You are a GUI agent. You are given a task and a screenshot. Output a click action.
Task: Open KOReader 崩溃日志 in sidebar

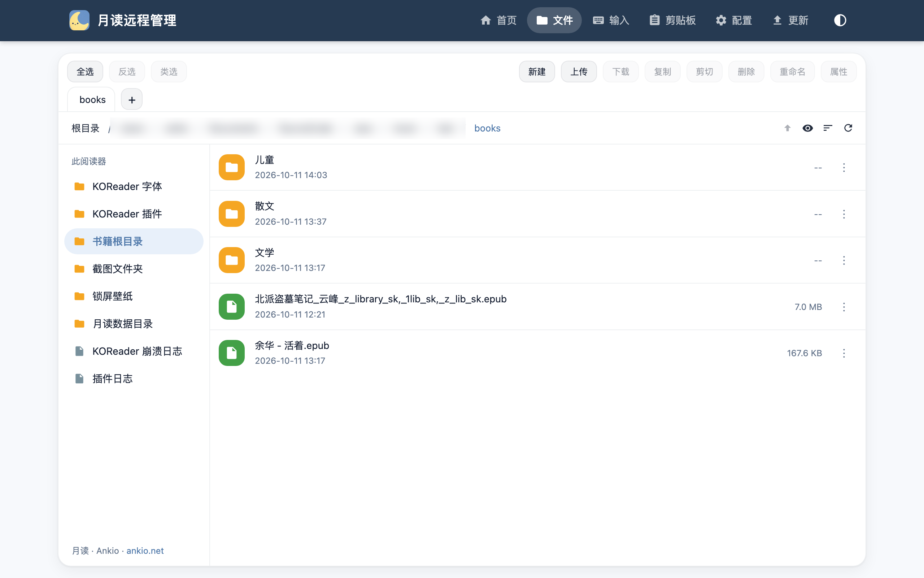coord(134,351)
